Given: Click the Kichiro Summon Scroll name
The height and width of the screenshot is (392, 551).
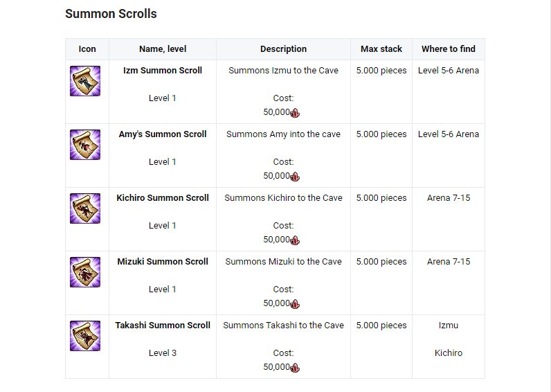Looking at the screenshot, I should tap(163, 198).
